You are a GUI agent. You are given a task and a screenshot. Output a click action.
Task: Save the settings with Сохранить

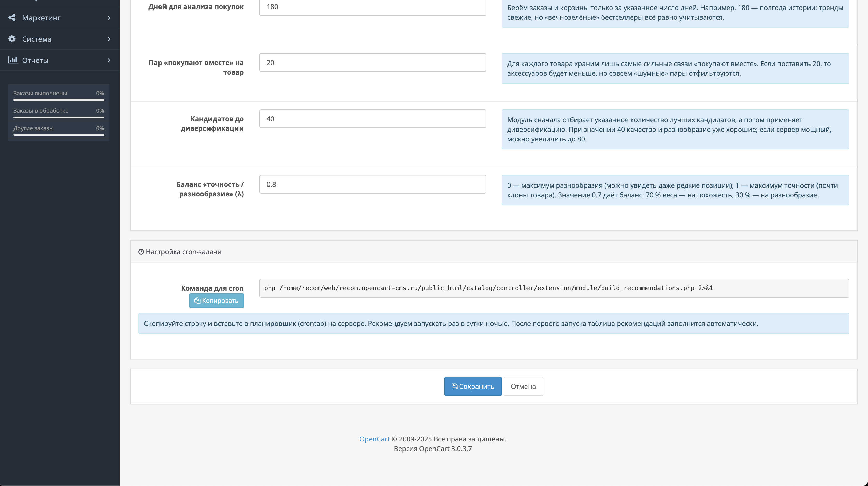pos(473,386)
